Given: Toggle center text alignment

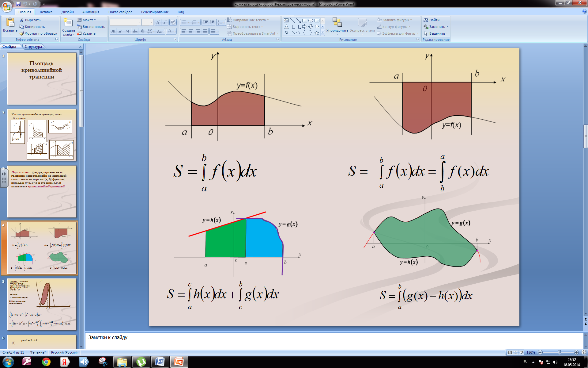Looking at the screenshot, I should [191, 31].
